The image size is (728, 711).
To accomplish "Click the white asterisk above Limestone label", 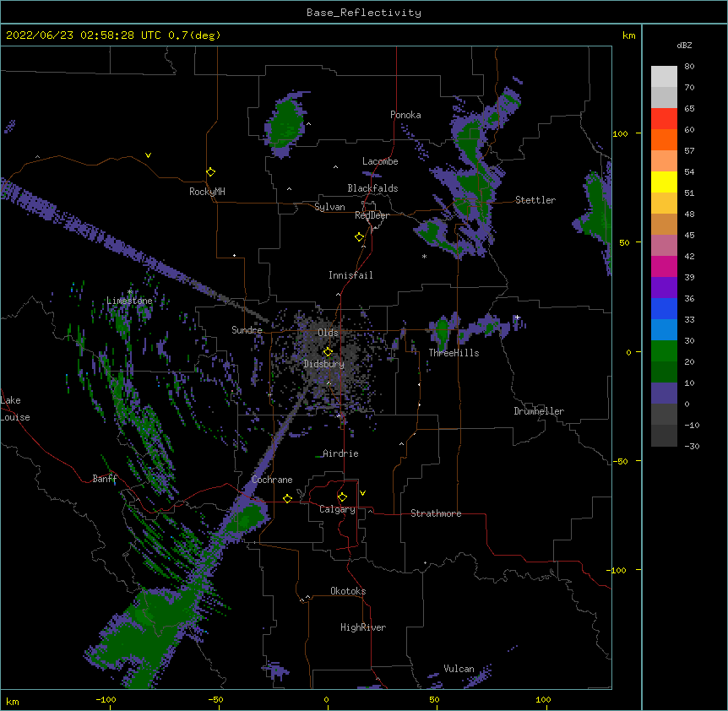I will click(x=129, y=292).
